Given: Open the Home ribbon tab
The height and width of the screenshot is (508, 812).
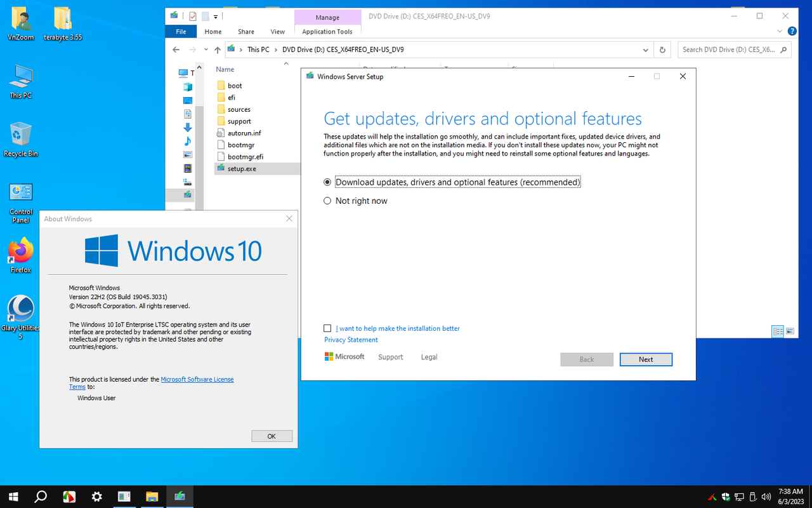Looking at the screenshot, I should 213,32.
